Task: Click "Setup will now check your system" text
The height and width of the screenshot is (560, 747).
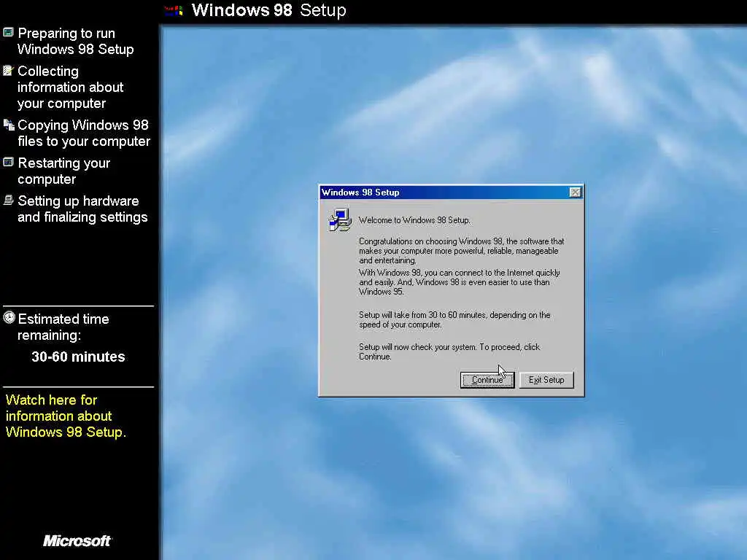Action: (449, 351)
